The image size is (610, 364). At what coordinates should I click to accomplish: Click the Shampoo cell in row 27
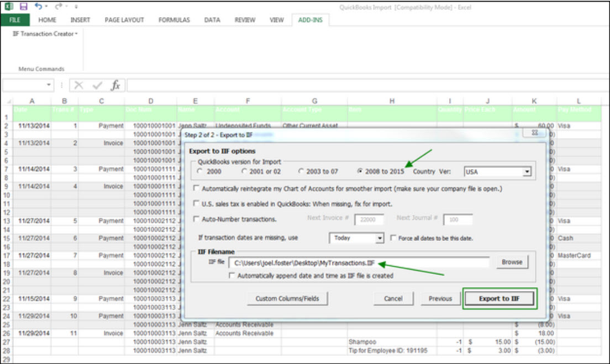point(392,342)
